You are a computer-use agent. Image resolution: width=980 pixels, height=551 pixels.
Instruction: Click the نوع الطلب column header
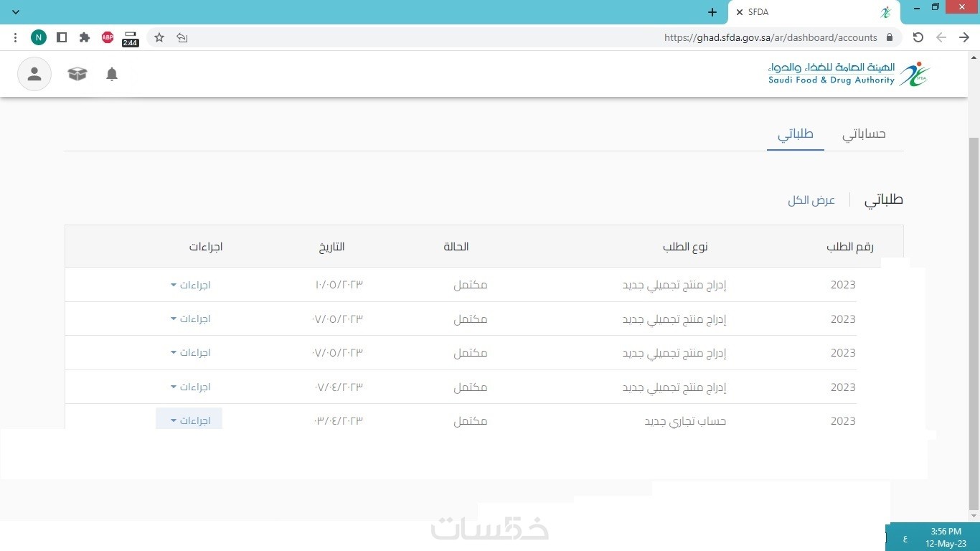tap(685, 247)
